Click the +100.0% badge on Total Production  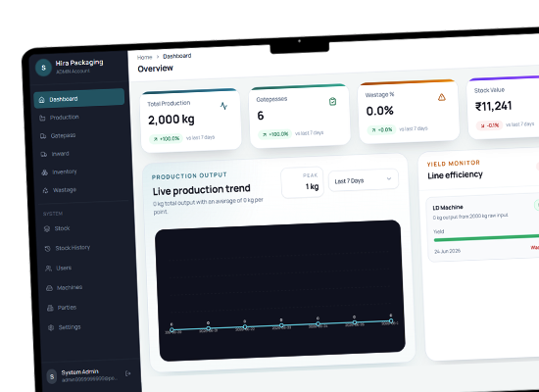167,138
